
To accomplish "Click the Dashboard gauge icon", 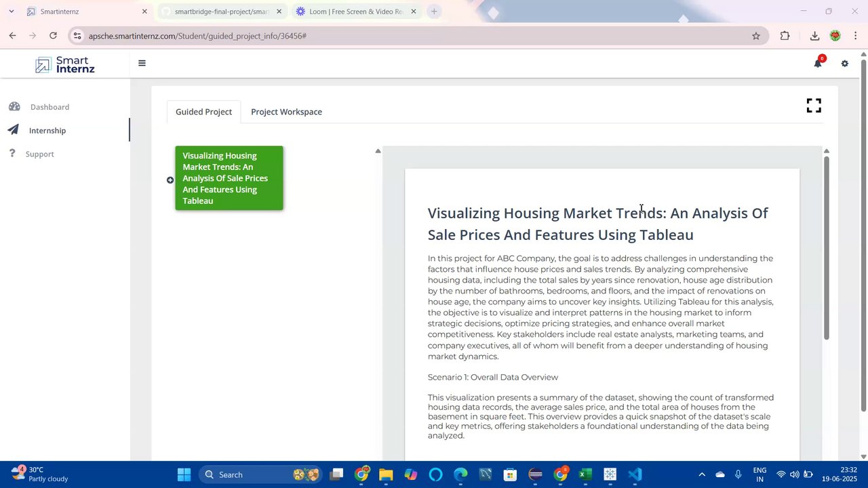I will [14, 106].
